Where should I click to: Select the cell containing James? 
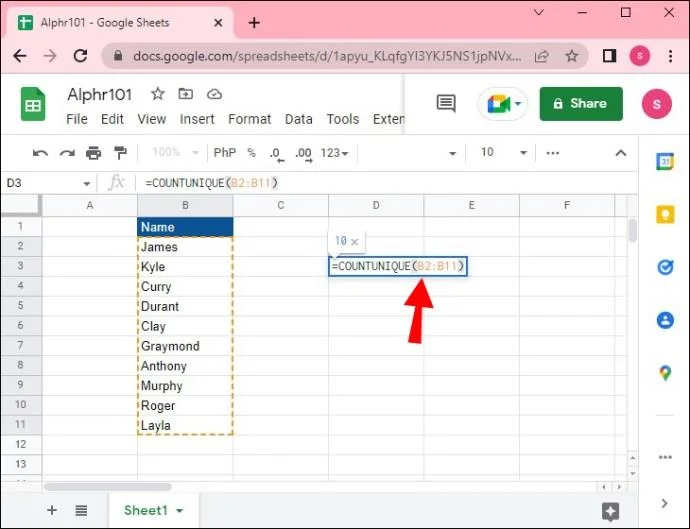pos(185,247)
